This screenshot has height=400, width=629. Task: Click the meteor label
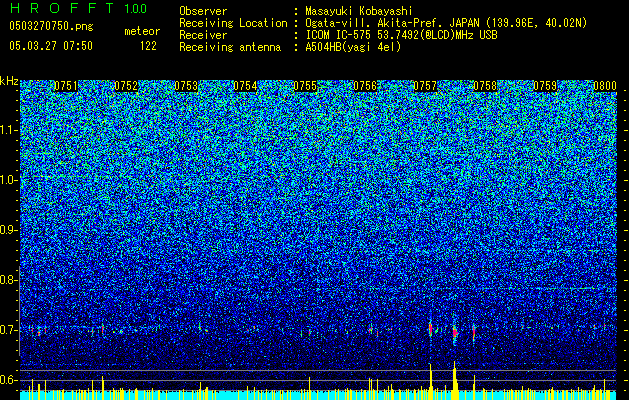tap(142, 31)
